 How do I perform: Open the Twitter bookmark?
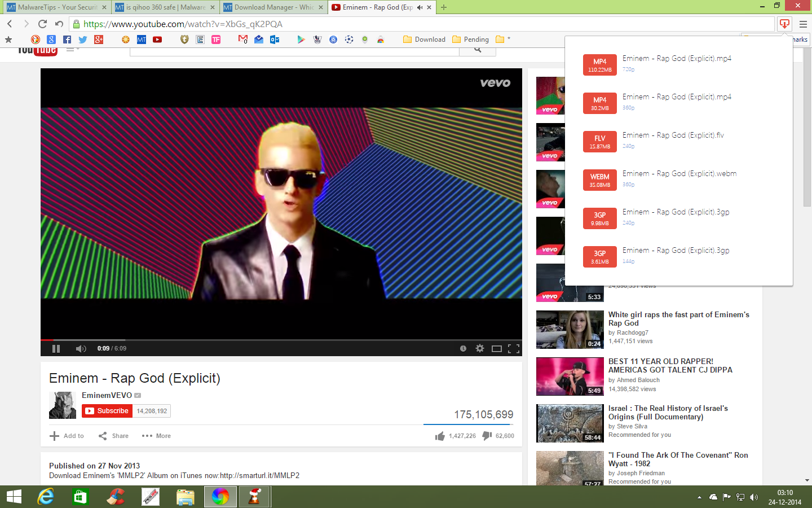click(83, 40)
